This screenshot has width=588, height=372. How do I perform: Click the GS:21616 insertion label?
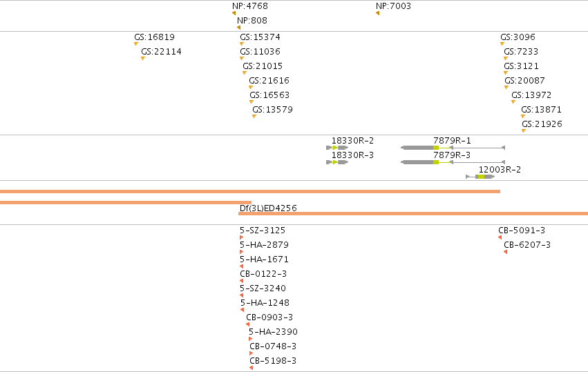269,81
